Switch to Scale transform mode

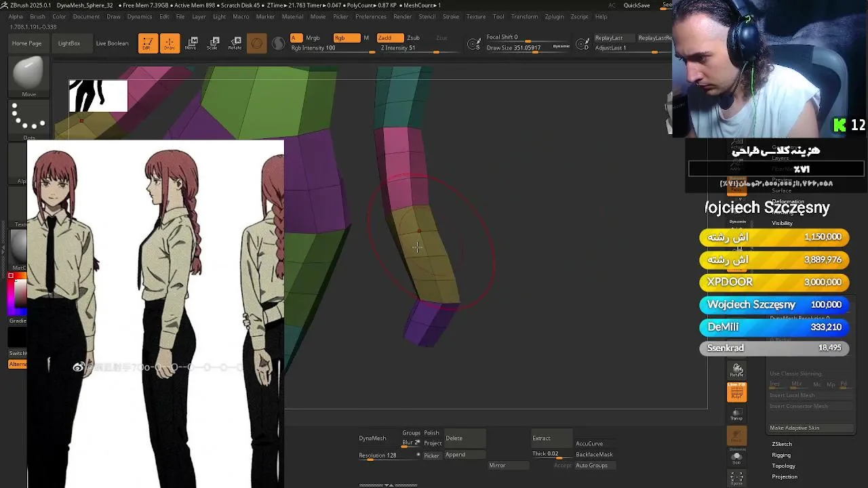point(213,43)
